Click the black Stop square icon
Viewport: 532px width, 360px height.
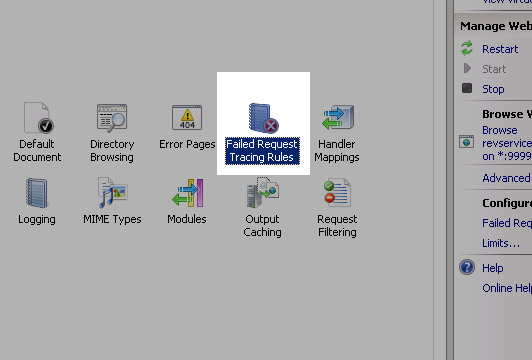click(467, 88)
